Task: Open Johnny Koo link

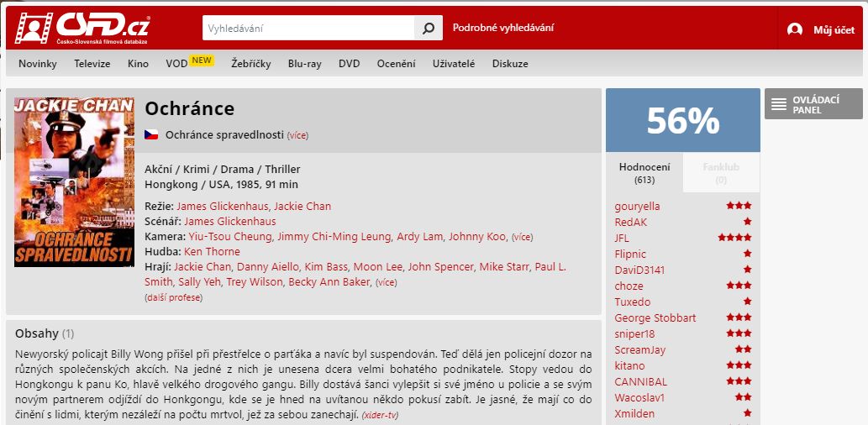Action: click(477, 237)
